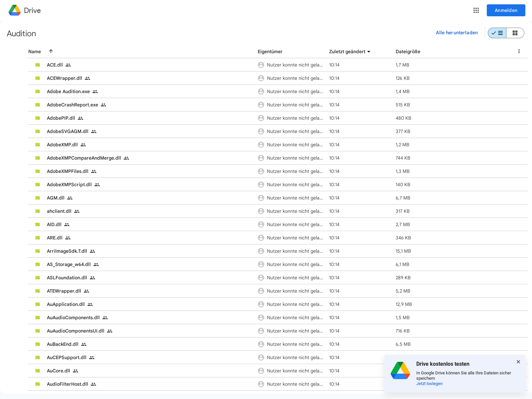
Task: Open the Google apps grid icon
Action: (476, 10)
